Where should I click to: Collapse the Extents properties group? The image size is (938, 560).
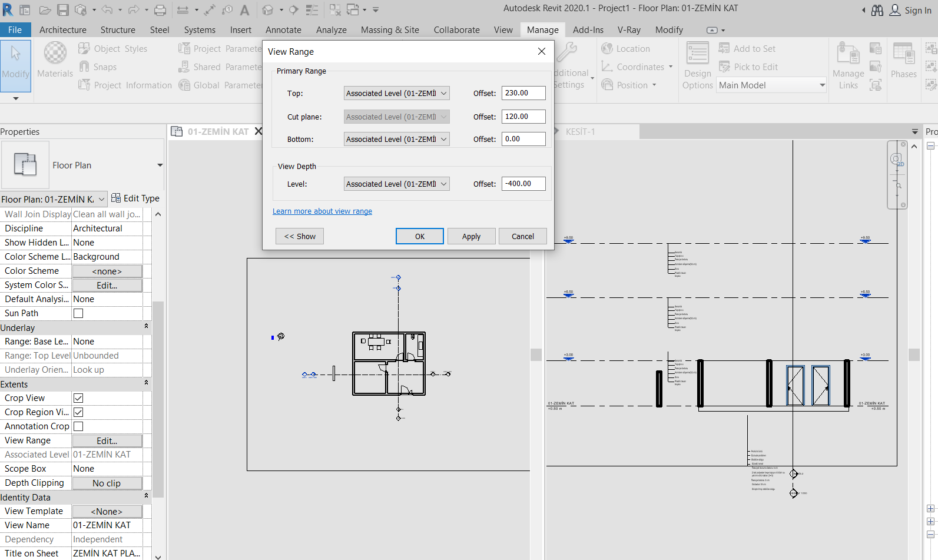coord(146,384)
